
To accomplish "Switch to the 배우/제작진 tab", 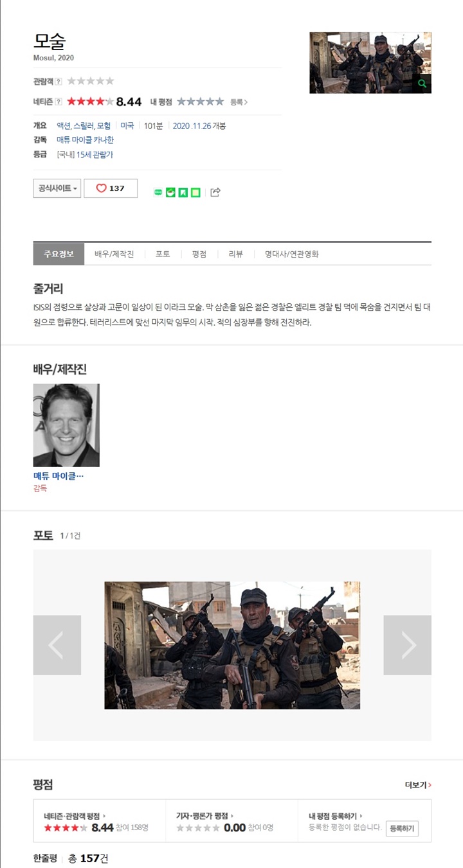I will click(x=114, y=254).
